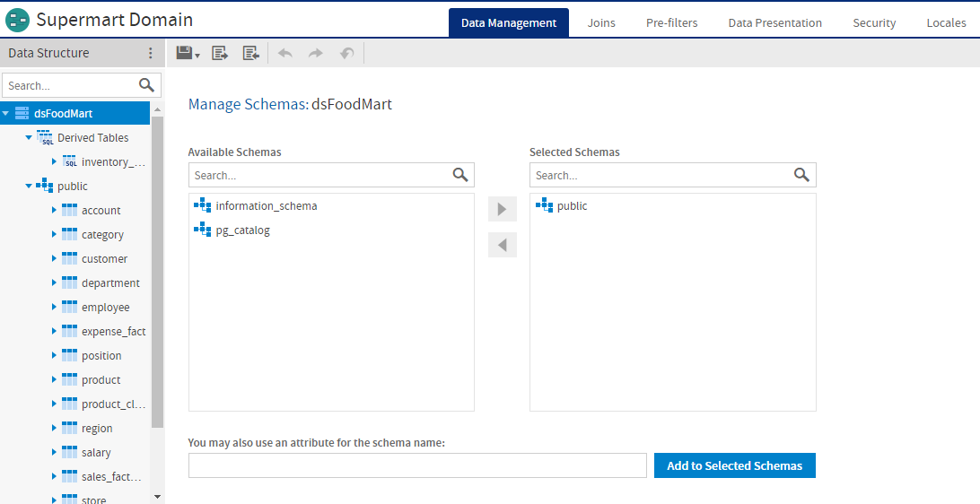The height and width of the screenshot is (504, 980).
Task: Click the category table icon
Action: [69, 234]
